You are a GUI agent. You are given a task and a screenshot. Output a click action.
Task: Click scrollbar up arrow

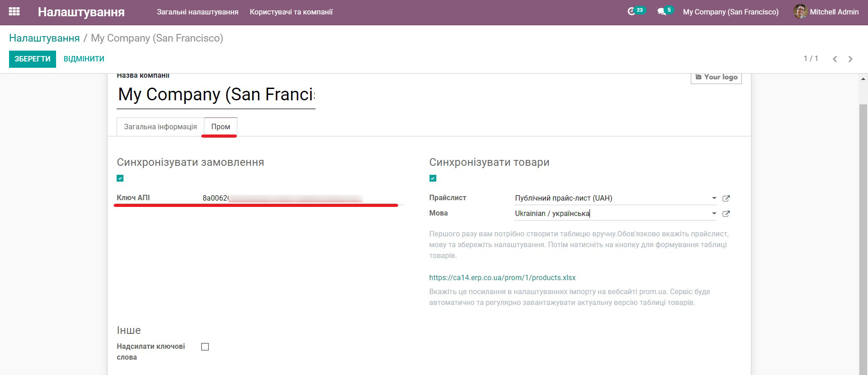(x=863, y=78)
